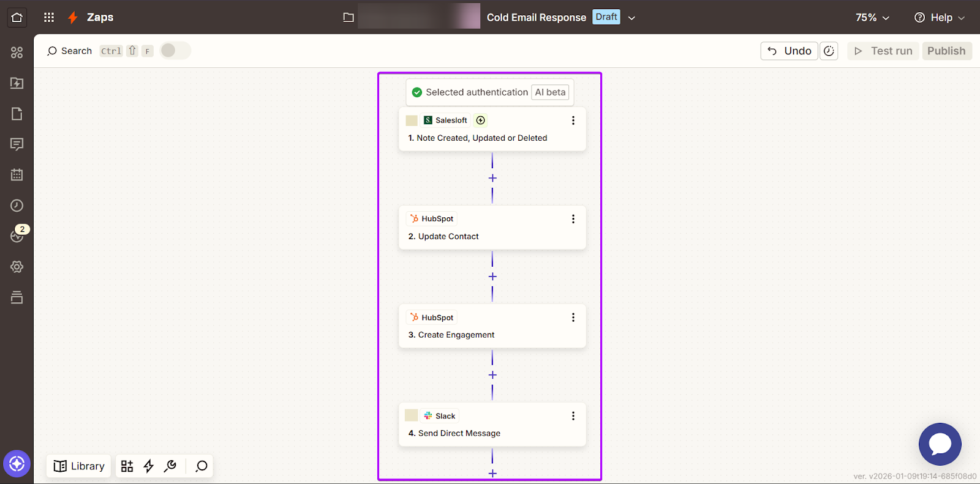
Task: Open the sidebar versions stack icon
Action: click(17, 297)
